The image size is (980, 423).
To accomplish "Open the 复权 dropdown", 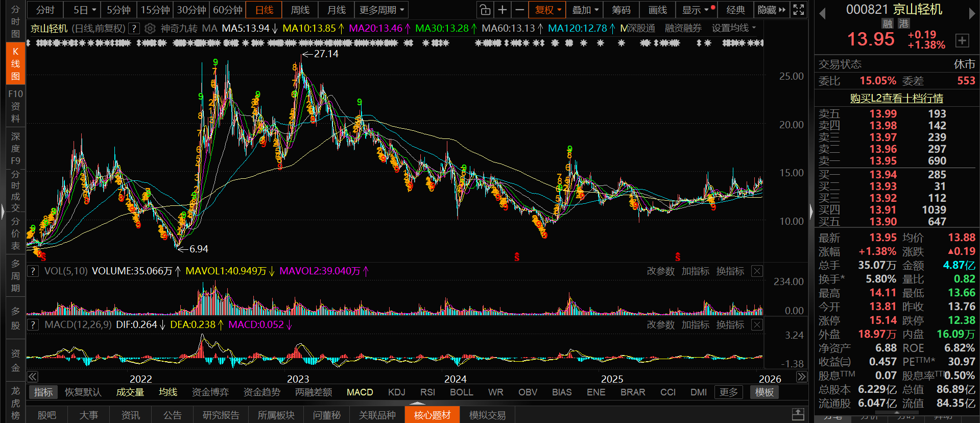I will pyautogui.click(x=548, y=10).
